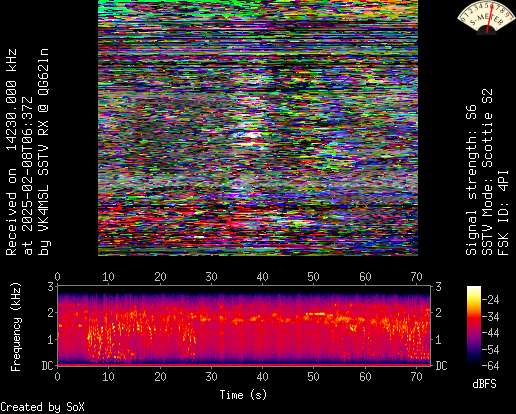Click the -24 label on color scale
The width and height of the screenshot is (516, 414).
pyautogui.click(x=491, y=300)
